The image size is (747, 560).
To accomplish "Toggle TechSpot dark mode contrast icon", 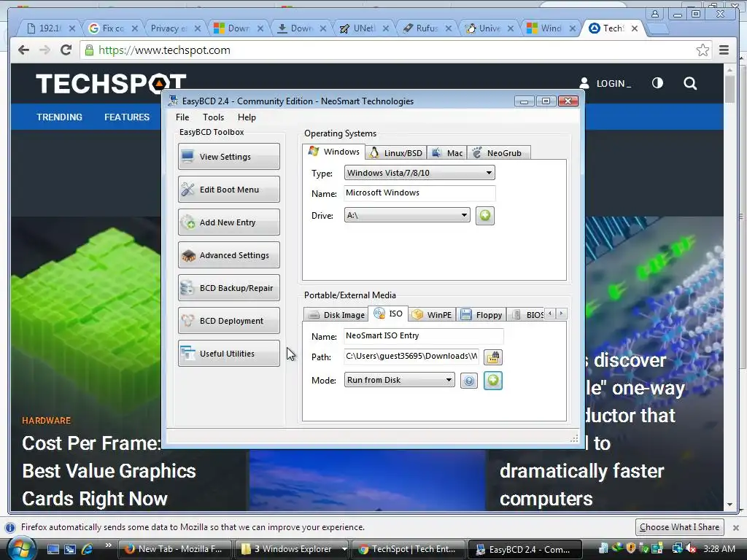I will point(657,83).
